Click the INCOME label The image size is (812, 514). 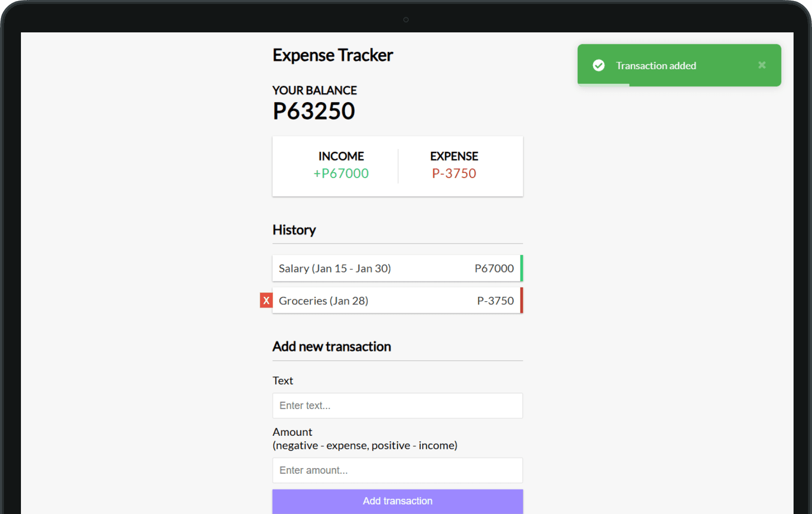click(x=341, y=156)
